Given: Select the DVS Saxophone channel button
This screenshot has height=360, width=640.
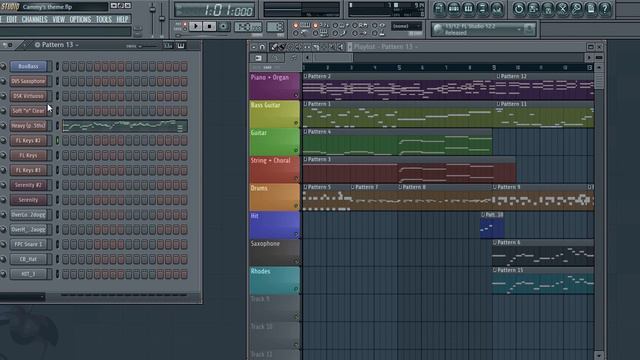Looking at the screenshot, I should (x=29, y=81).
